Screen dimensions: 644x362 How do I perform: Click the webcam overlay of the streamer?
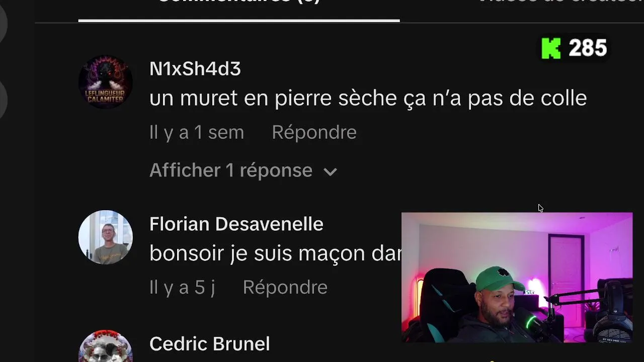[x=517, y=278]
